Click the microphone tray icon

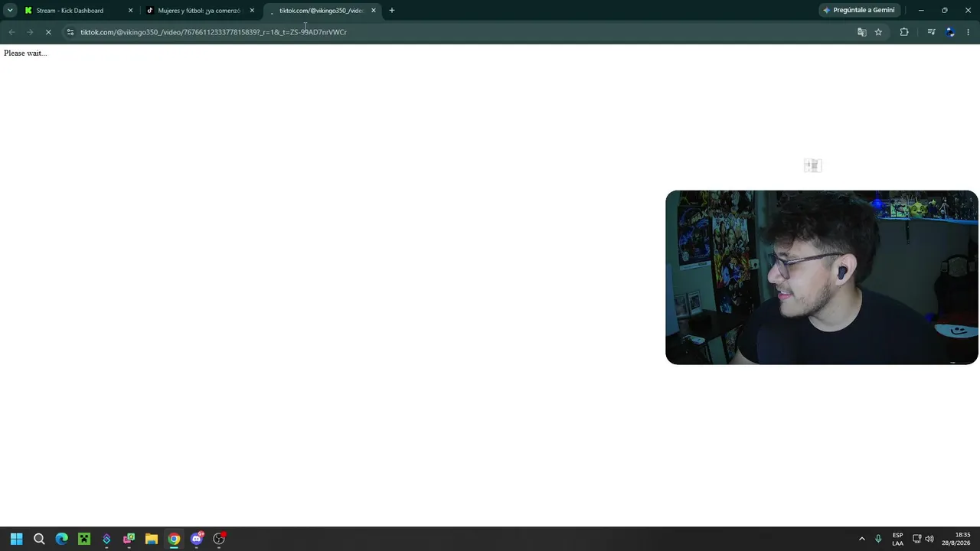click(x=878, y=539)
